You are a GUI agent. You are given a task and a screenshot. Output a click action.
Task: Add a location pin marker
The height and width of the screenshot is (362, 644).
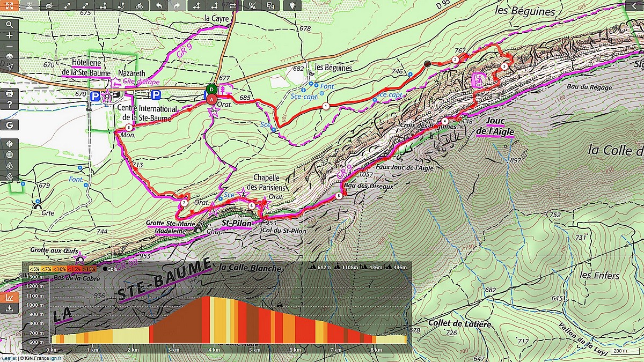pyautogui.click(x=292, y=6)
